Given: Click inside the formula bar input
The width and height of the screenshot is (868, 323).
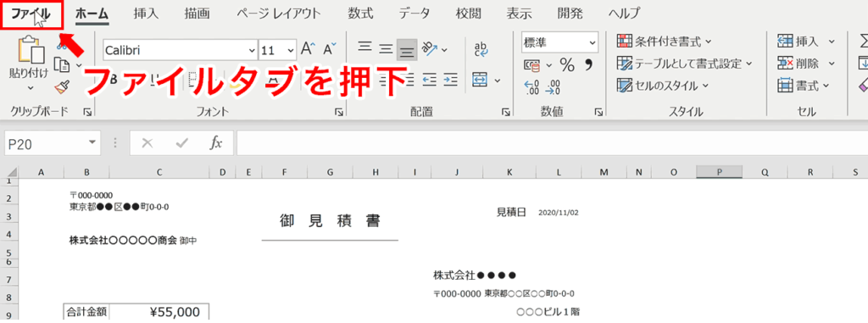Looking at the screenshot, I should click(x=552, y=143).
